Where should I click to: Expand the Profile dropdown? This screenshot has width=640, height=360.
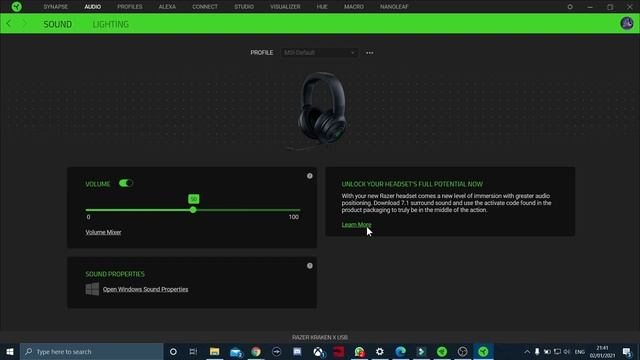click(319, 53)
